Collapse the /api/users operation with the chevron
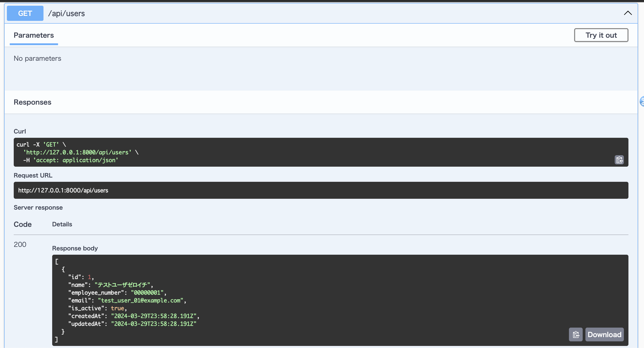This screenshot has width=644, height=348. pos(628,13)
